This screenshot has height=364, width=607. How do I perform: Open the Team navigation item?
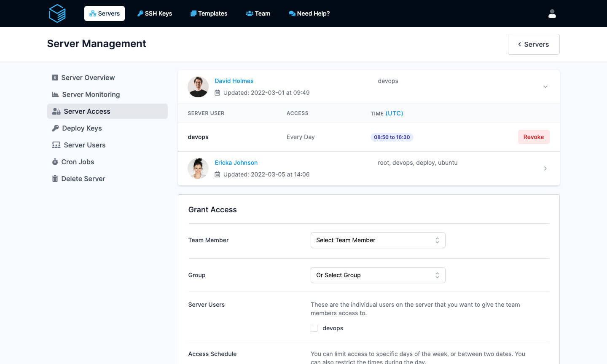[258, 13]
